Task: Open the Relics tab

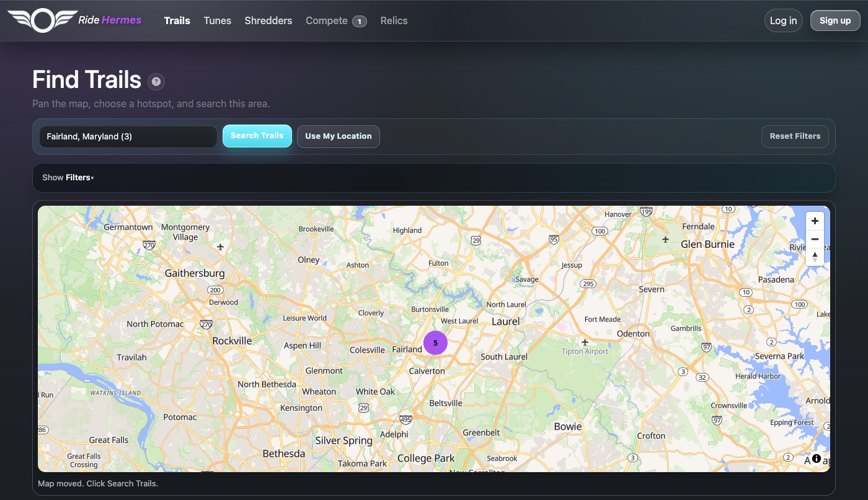Action: coord(394,20)
